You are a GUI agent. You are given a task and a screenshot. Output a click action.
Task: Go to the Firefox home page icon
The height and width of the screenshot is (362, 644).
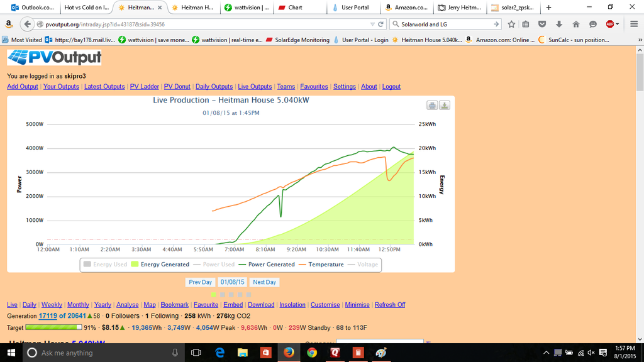coord(576,25)
